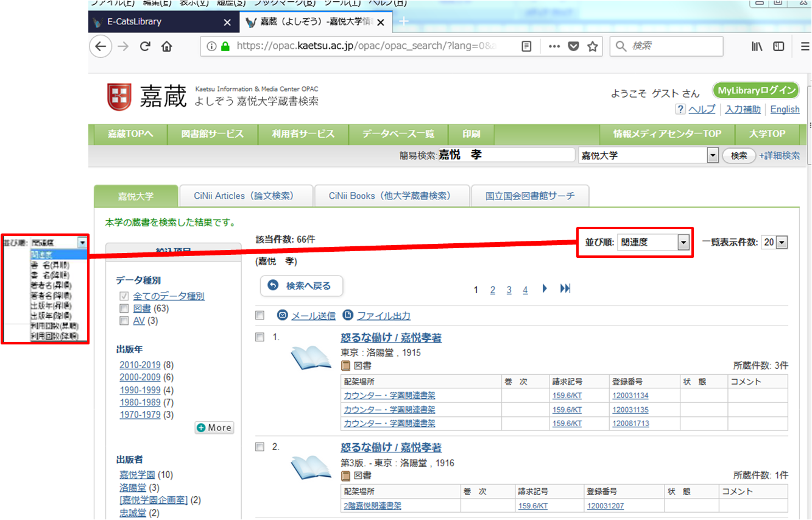Click the book icon for result 2

[x=311, y=468]
